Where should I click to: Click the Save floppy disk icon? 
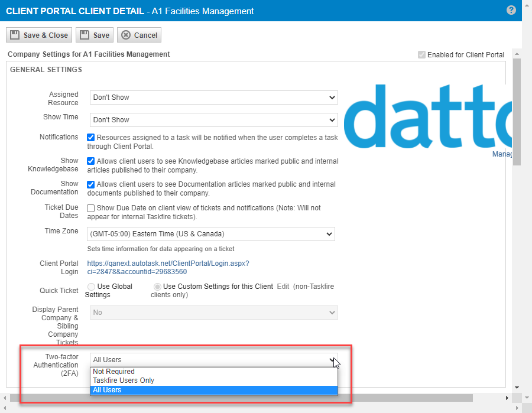click(85, 35)
